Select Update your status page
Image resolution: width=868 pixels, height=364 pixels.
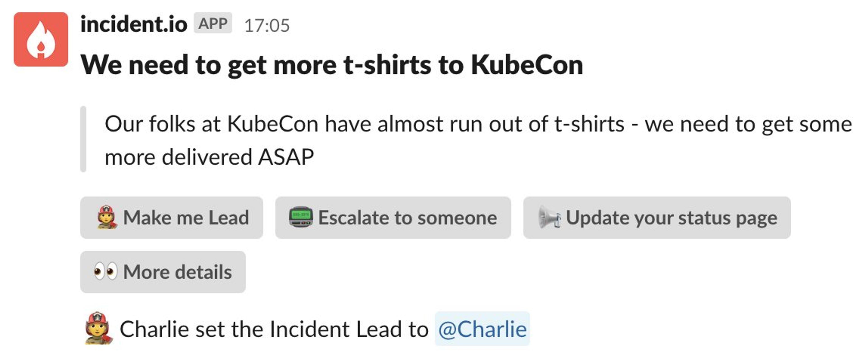click(x=657, y=217)
